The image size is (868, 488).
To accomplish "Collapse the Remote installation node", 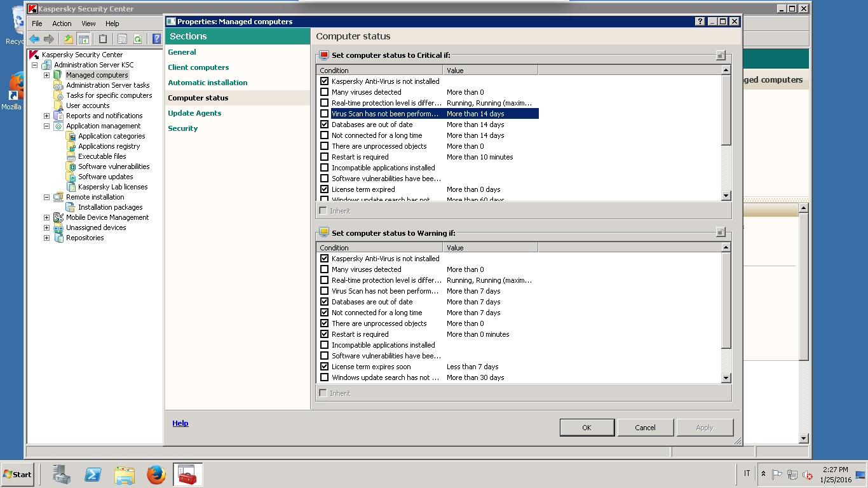I will [x=46, y=197].
